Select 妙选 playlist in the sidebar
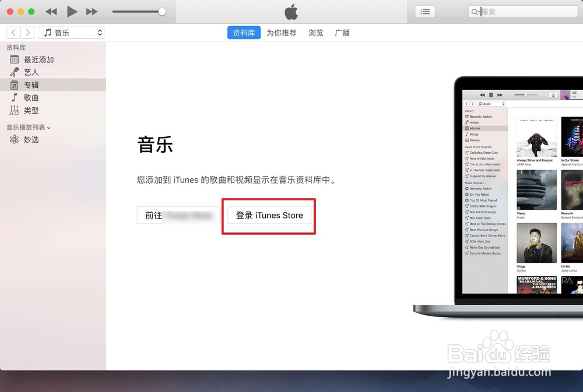 pyautogui.click(x=53, y=139)
